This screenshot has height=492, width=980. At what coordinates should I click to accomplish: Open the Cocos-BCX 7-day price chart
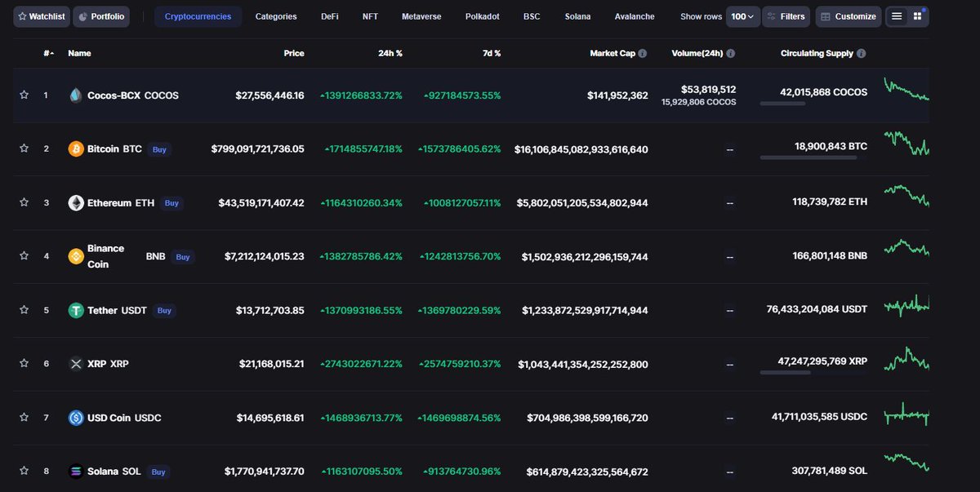coord(906,88)
